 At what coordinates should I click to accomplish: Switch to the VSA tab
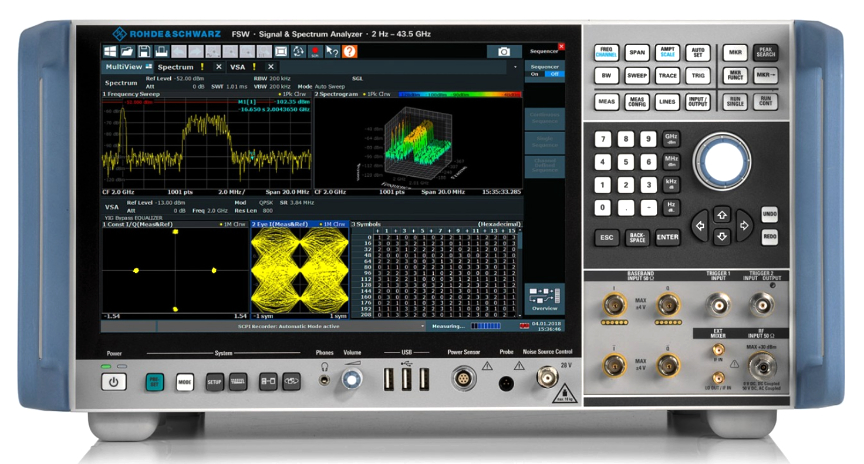point(238,67)
